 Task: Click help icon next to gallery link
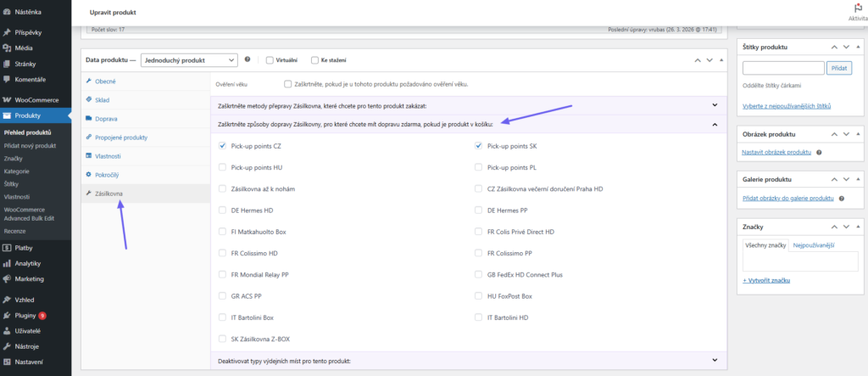click(842, 198)
